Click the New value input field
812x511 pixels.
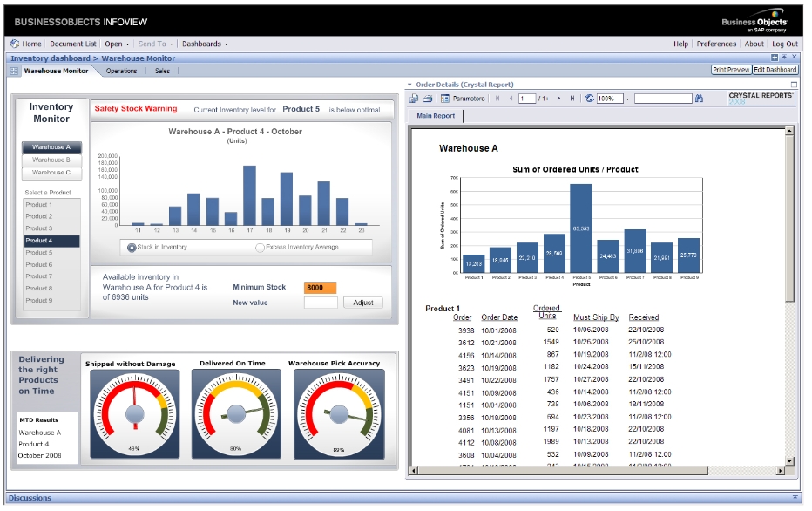[x=321, y=303]
